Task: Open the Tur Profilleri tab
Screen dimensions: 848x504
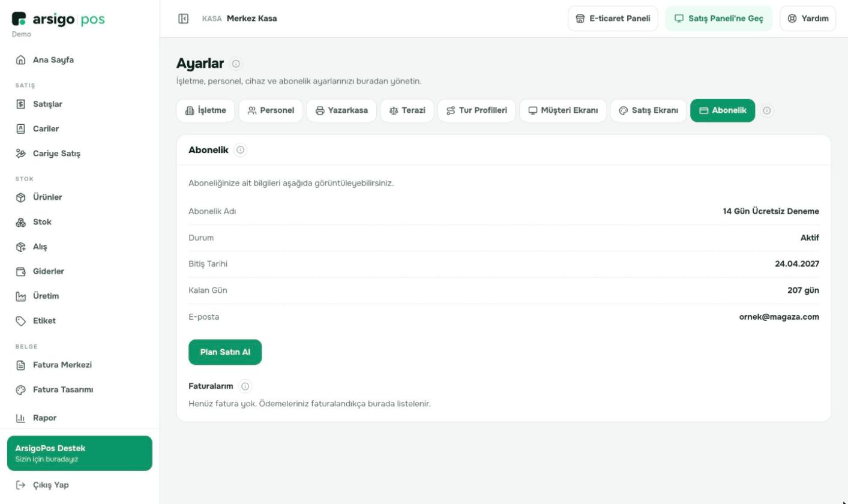Action: (477, 110)
